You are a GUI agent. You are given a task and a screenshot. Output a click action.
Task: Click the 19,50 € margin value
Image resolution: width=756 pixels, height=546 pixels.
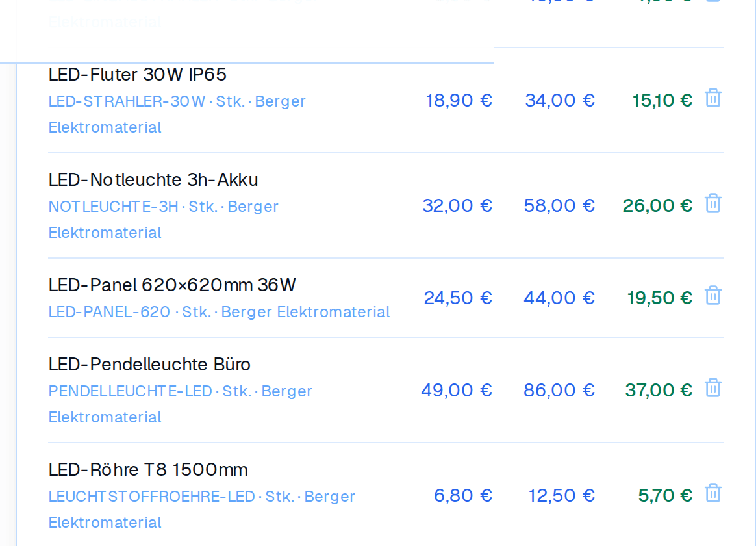tap(660, 298)
